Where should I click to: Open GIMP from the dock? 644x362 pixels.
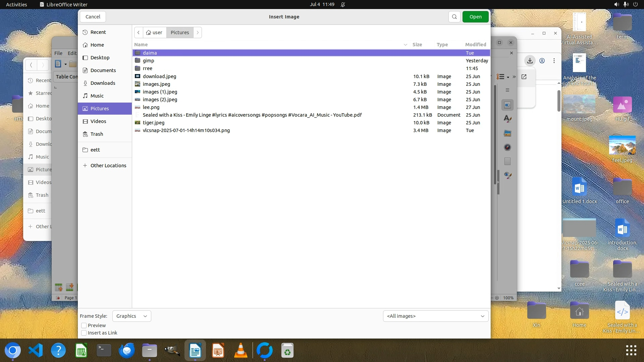(172, 351)
